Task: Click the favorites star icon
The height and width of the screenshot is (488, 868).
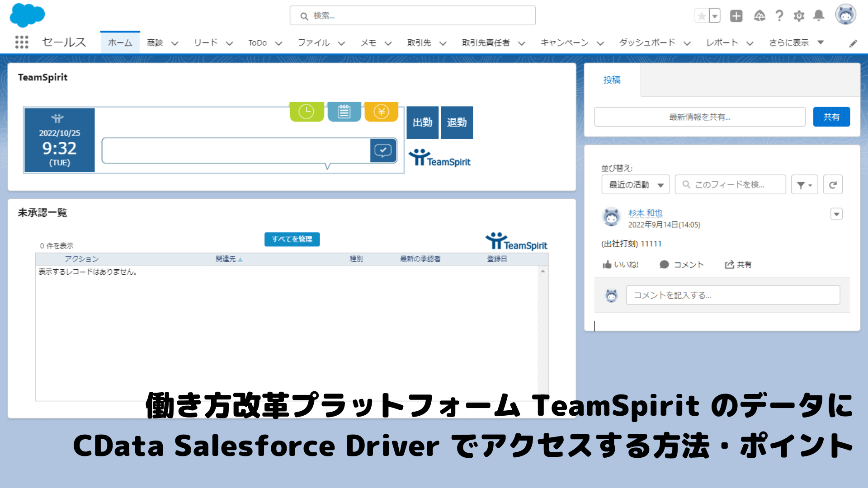Action: [702, 16]
